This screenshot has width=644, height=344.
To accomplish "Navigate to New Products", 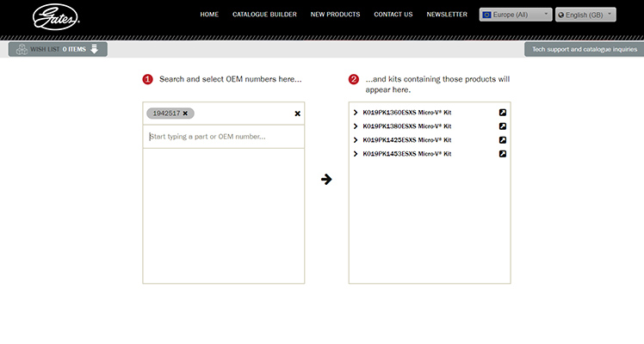I will tap(335, 15).
